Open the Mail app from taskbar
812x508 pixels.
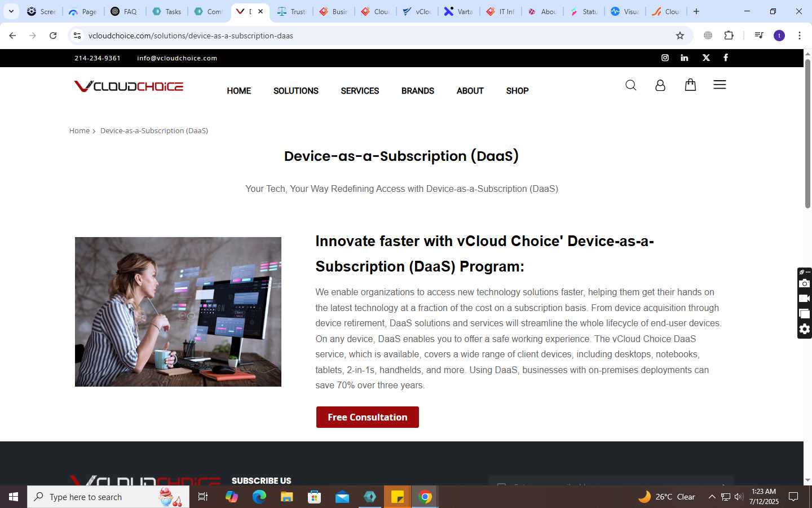click(342, 497)
